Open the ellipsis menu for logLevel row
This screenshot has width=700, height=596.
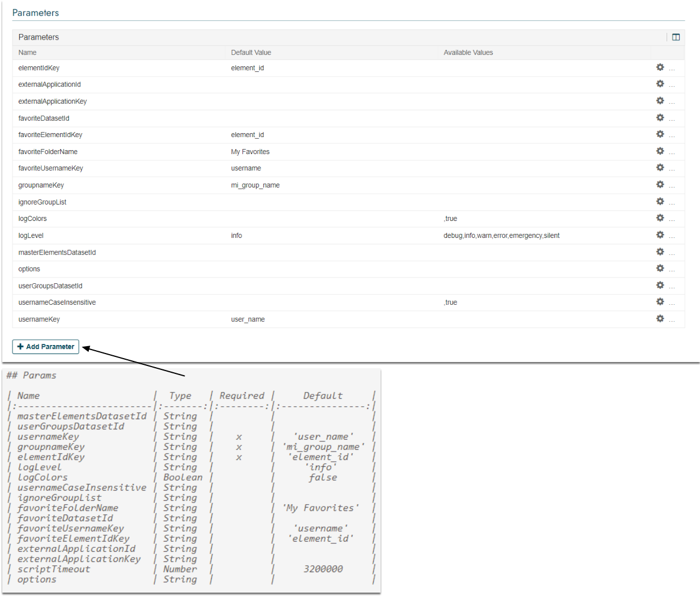click(672, 236)
